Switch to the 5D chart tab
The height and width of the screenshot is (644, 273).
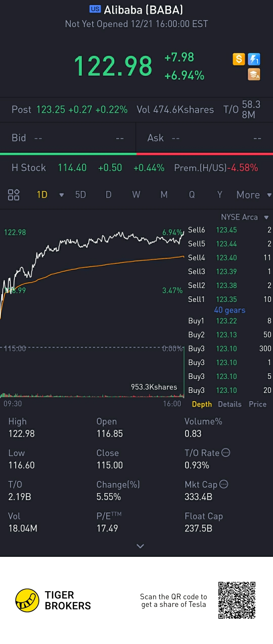(x=81, y=195)
